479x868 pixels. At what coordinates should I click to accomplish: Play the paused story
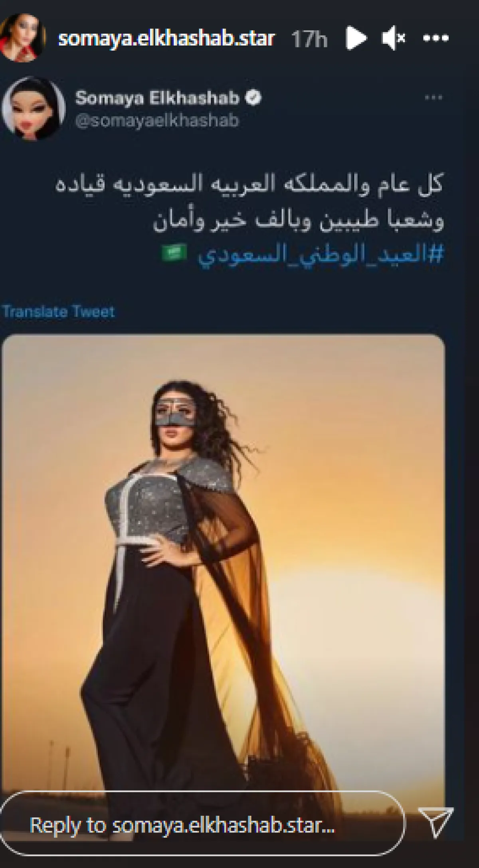[355, 38]
